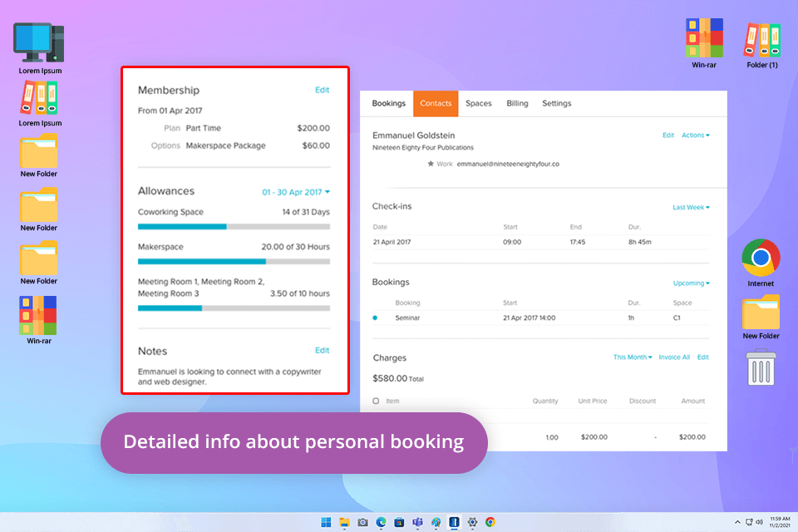Click the 14 of 31 Days value
Image resolution: width=798 pixels, height=532 pixels.
tap(306, 212)
